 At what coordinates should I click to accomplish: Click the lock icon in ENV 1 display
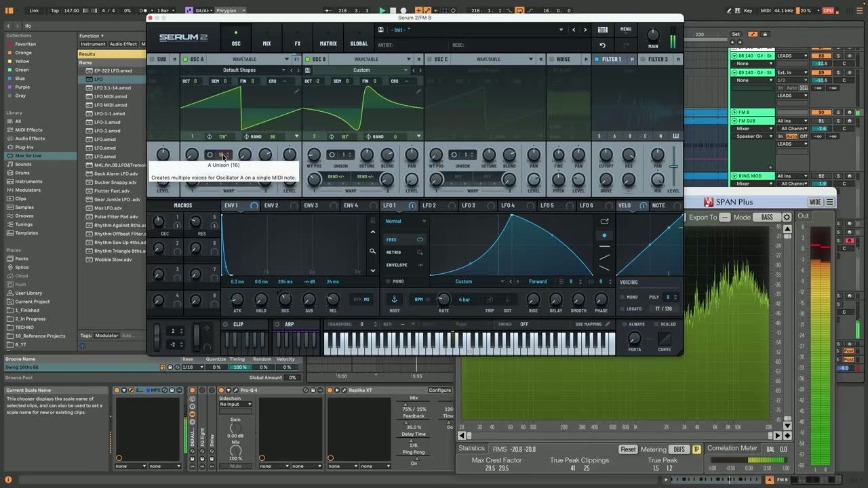372,221
